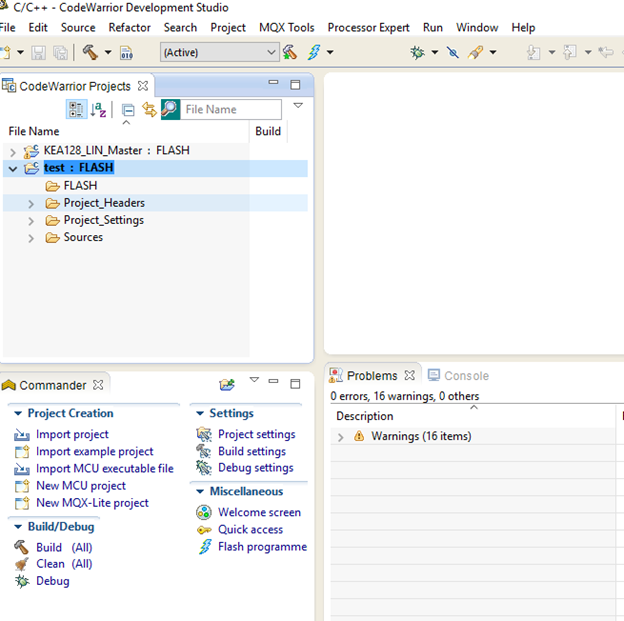Click the Build column header

click(268, 131)
